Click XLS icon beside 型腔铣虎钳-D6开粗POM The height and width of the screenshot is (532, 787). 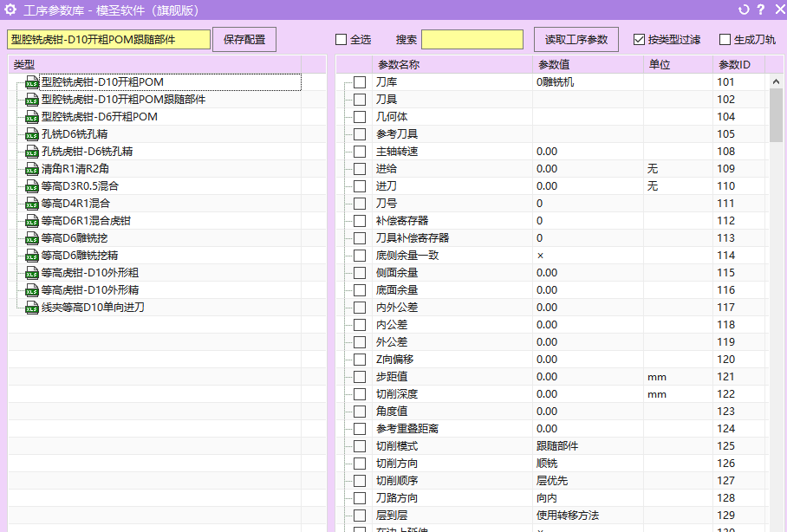(x=31, y=117)
